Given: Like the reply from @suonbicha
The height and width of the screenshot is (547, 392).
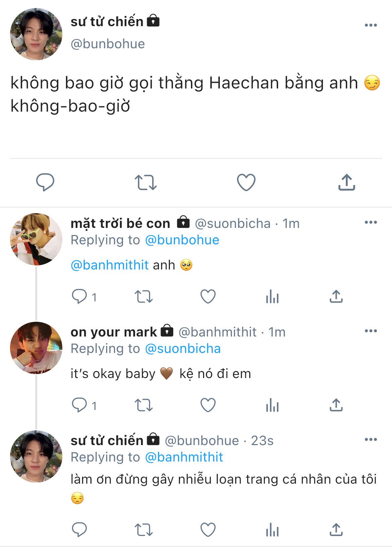Looking at the screenshot, I should pos(208,297).
